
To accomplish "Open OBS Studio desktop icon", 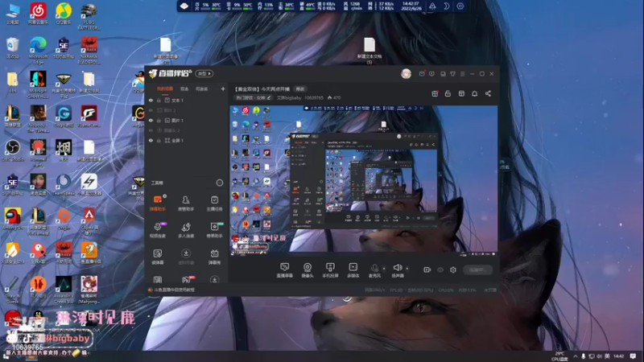I will 13,150.
